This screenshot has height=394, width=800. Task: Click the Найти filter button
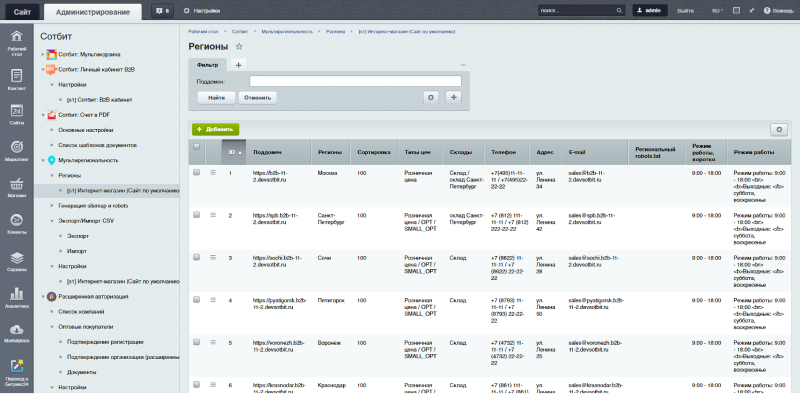tap(216, 97)
